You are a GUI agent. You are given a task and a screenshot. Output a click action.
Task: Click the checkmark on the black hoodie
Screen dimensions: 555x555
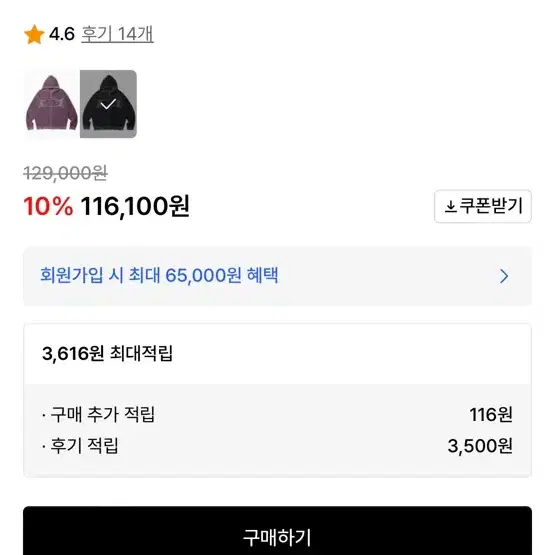(108, 104)
